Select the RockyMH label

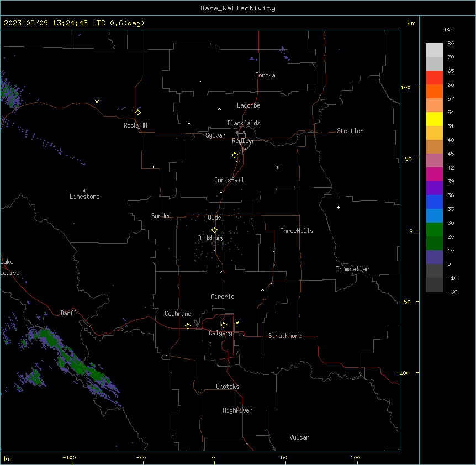[x=135, y=125]
